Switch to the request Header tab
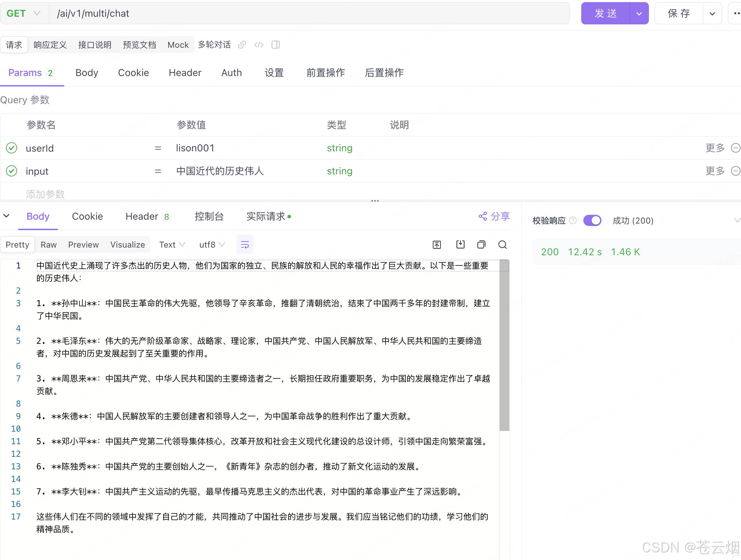The width and height of the screenshot is (741, 560). [185, 73]
